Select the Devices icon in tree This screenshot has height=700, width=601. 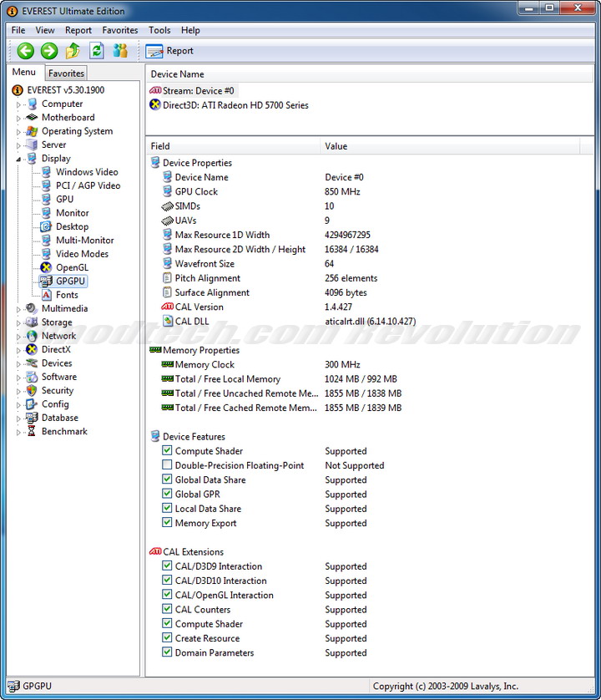click(x=32, y=363)
